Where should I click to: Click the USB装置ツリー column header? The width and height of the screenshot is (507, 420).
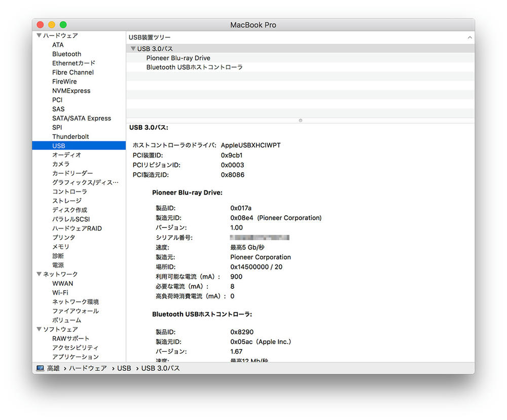coord(300,37)
